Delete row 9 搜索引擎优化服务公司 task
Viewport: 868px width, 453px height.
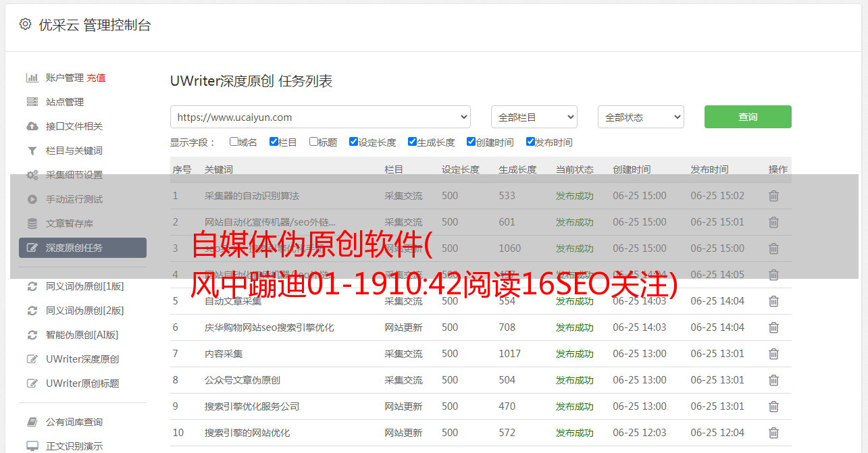773,406
